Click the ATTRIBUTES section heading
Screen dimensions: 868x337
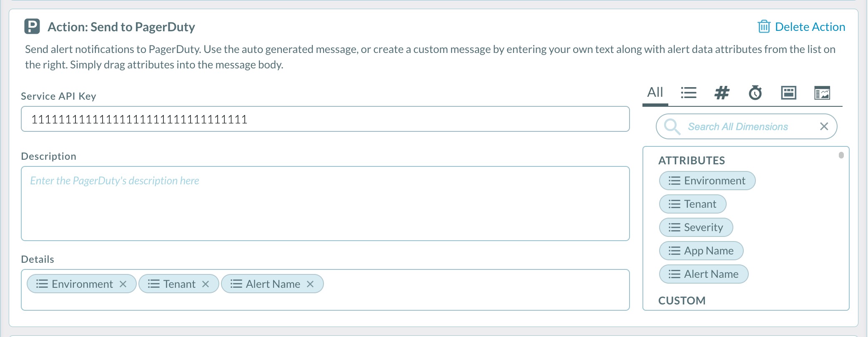tap(692, 161)
